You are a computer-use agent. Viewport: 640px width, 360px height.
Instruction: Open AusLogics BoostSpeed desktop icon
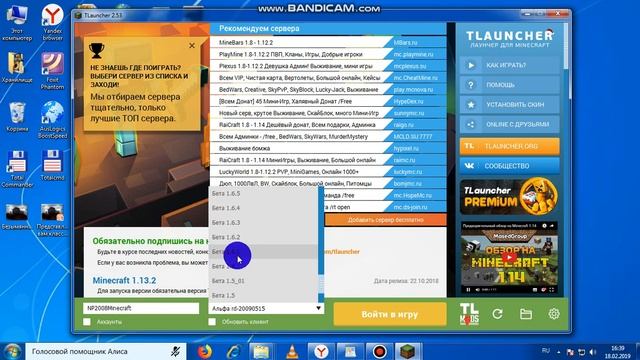pyautogui.click(x=52, y=120)
